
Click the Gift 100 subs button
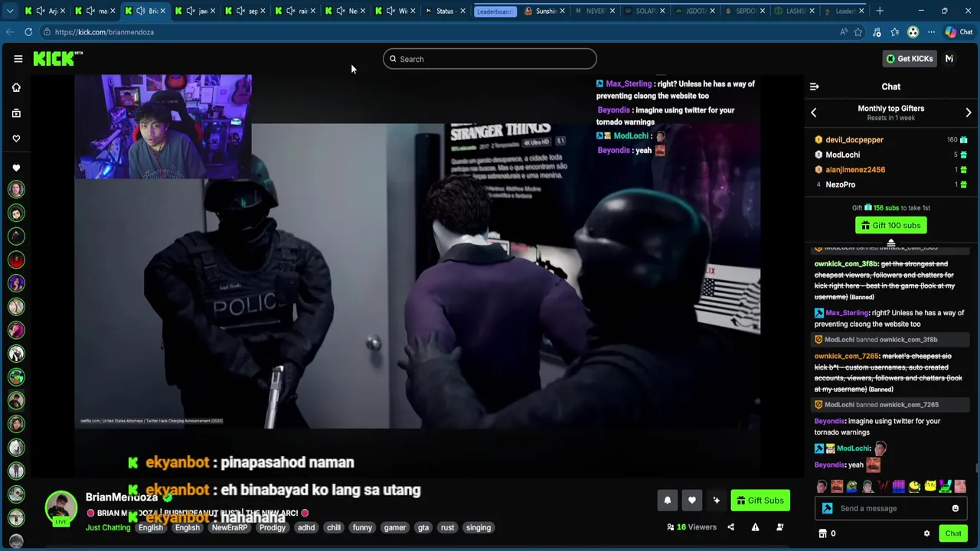[891, 225]
